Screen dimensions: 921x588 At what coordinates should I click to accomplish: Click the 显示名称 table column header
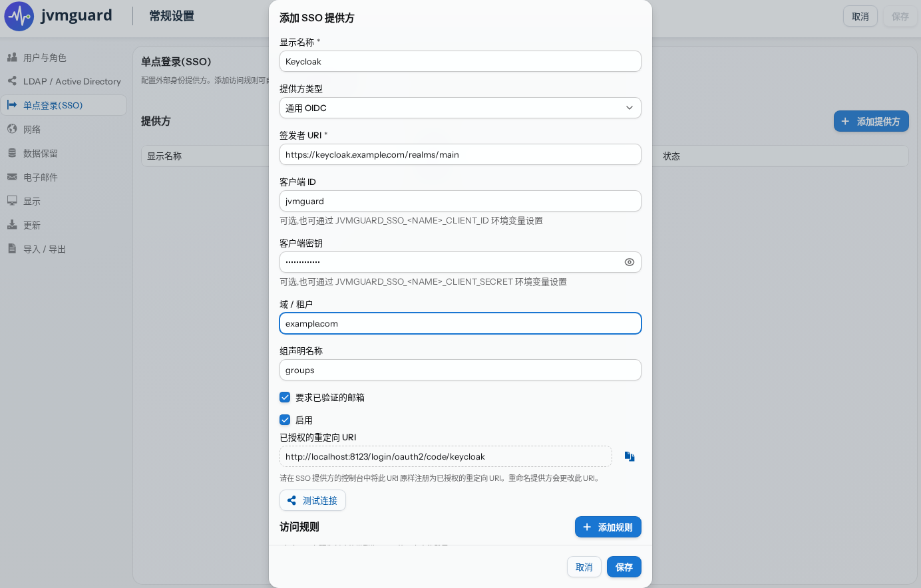tap(164, 156)
